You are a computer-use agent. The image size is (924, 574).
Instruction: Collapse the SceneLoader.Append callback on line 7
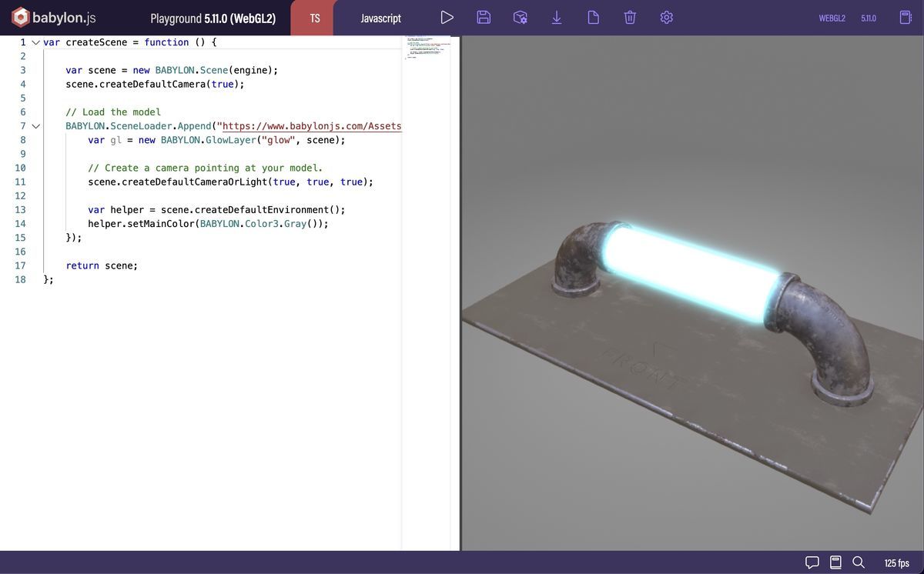tap(35, 125)
